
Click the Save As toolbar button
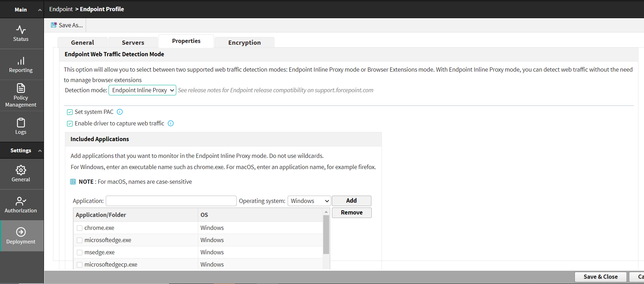click(x=67, y=25)
